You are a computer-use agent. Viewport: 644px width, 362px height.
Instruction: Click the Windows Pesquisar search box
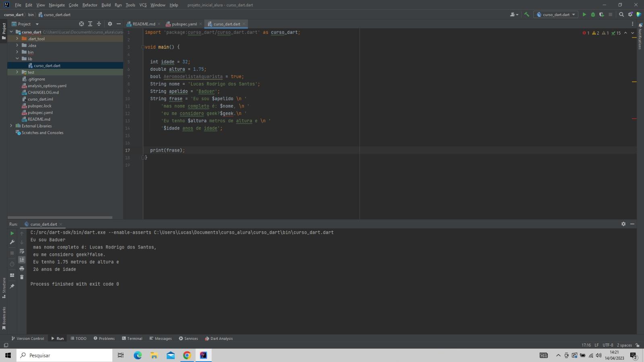point(64,355)
